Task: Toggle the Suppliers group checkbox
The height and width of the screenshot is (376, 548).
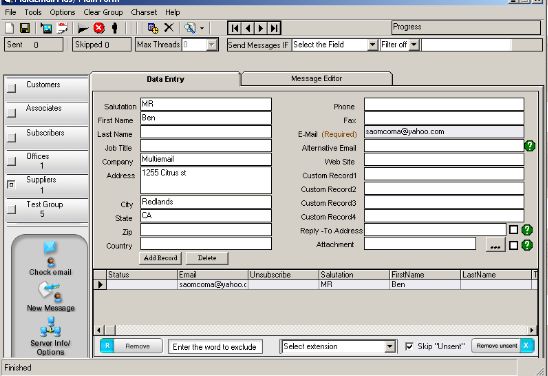Action: tap(11, 184)
